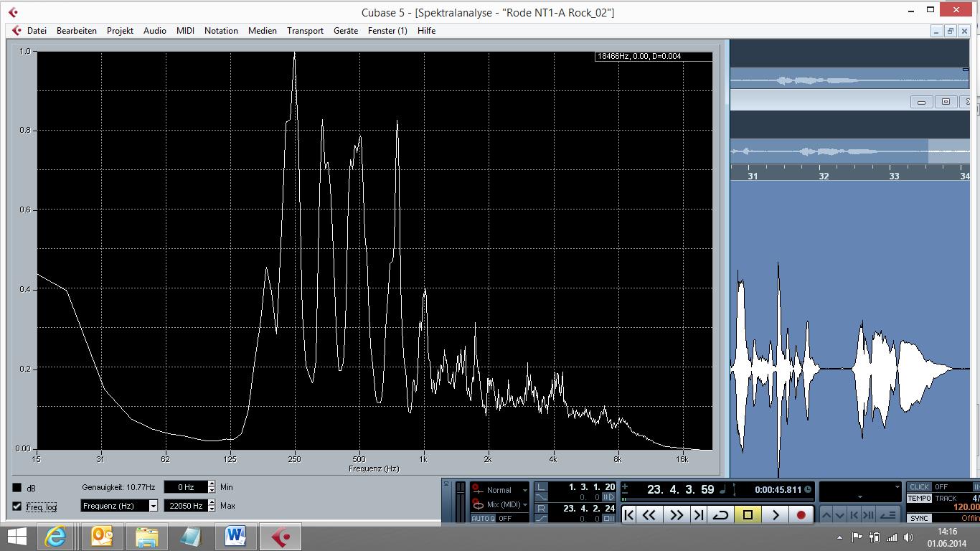Click the yellow stop button
The width and height of the screenshot is (980, 551).
[748, 514]
